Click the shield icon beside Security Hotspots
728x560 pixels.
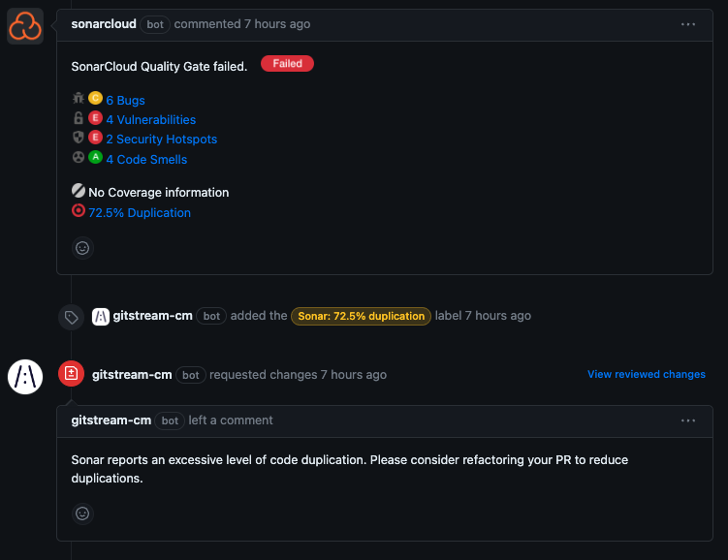pos(79,138)
